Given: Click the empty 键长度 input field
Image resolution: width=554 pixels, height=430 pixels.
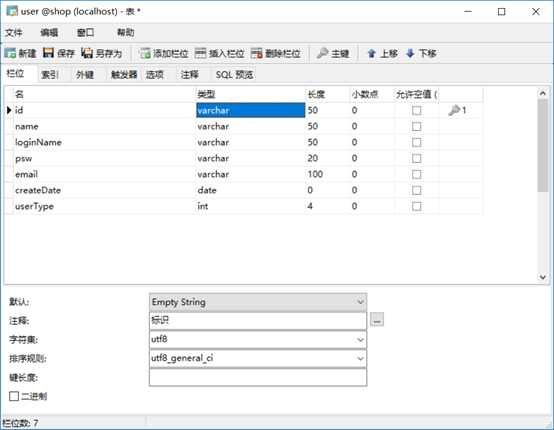Looking at the screenshot, I should click(x=258, y=377).
